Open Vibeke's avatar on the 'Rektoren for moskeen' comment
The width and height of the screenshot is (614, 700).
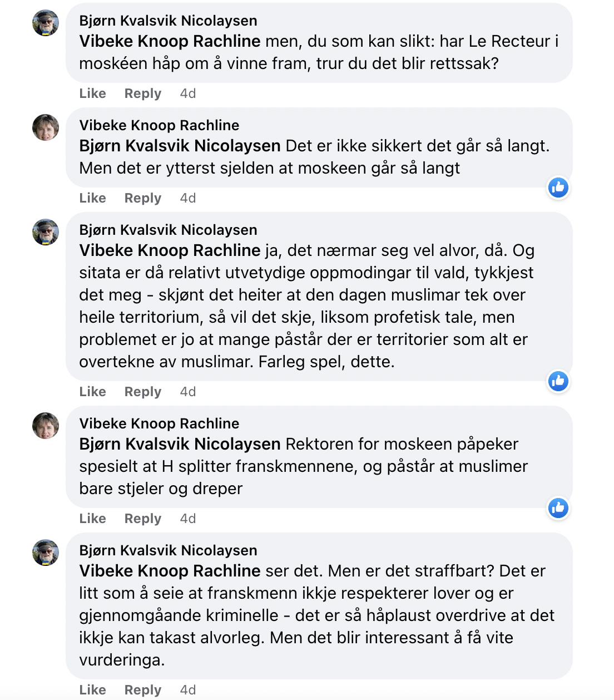tap(46, 426)
